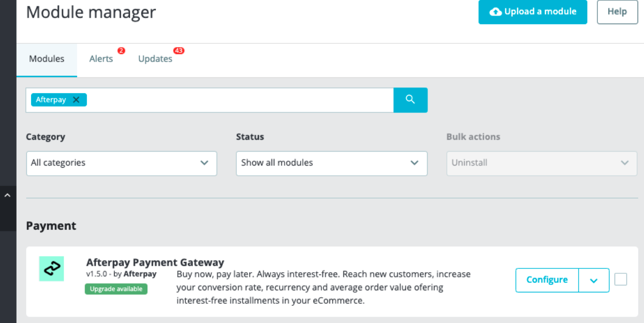The height and width of the screenshot is (323, 644).
Task: Click the red alerts count badge
Action: tap(121, 50)
